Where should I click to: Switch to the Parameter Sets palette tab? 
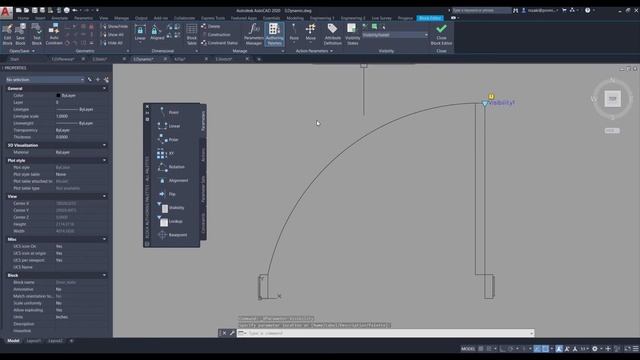203,189
